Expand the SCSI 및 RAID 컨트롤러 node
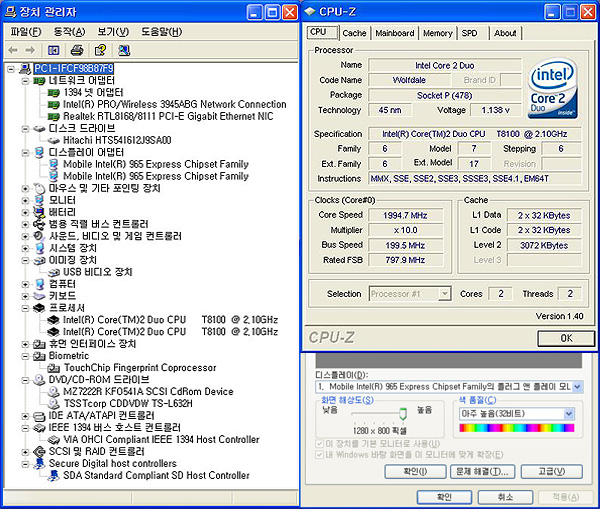 (25, 452)
